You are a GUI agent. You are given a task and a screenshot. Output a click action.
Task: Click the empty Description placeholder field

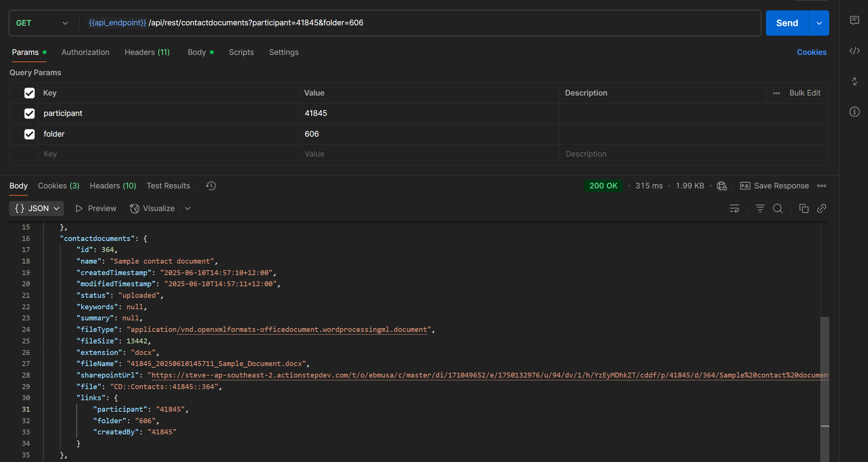pos(694,154)
